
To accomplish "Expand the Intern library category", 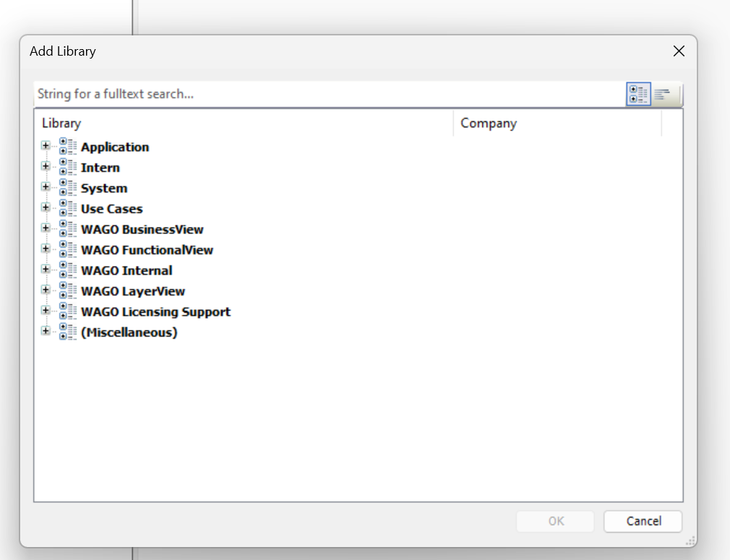I will [46, 166].
